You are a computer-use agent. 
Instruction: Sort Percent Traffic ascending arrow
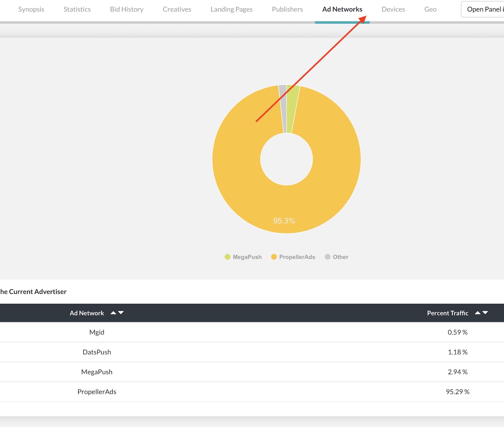[478, 313]
